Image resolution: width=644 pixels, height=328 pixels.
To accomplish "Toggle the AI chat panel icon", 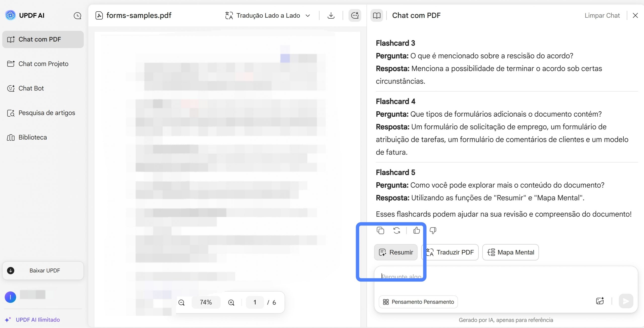I will tap(355, 16).
